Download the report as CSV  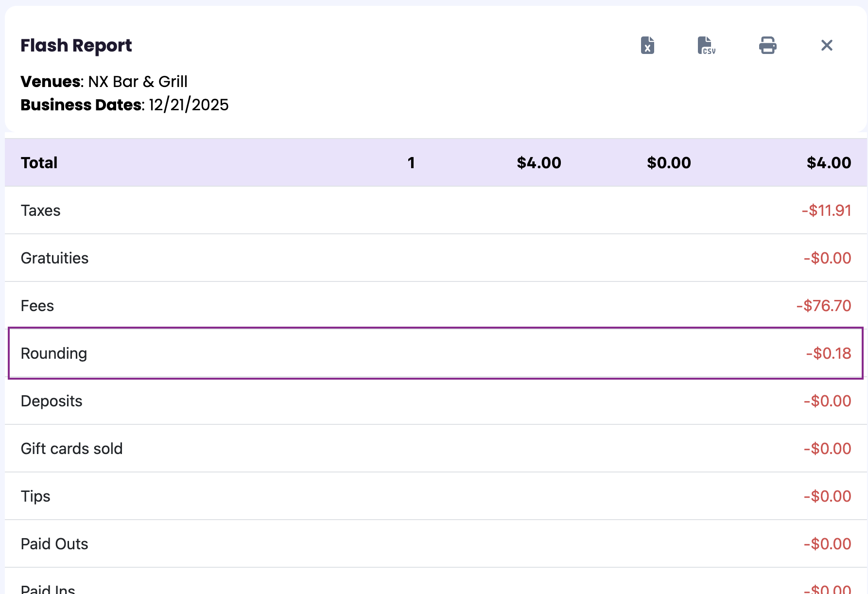coord(706,45)
